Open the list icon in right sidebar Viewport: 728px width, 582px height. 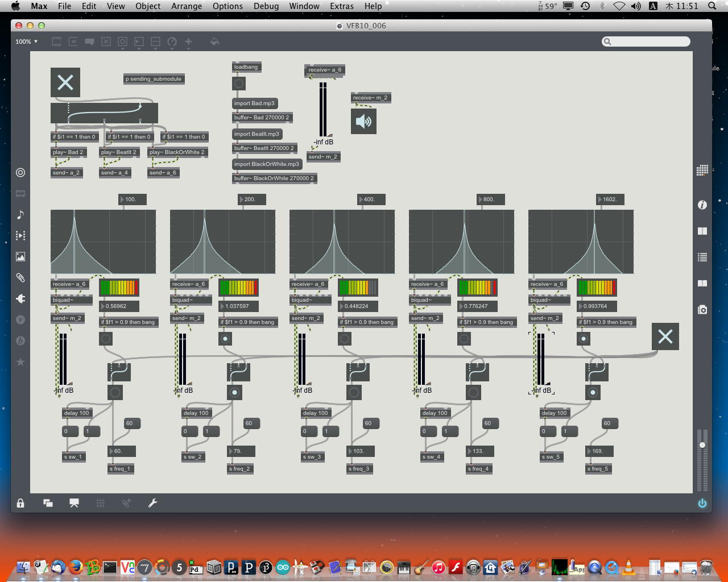[702, 257]
